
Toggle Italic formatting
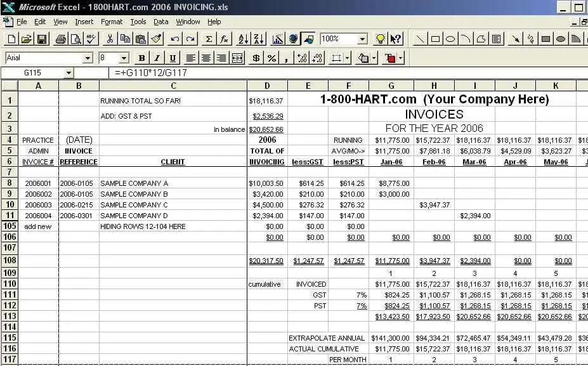pyautogui.click(x=157, y=58)
